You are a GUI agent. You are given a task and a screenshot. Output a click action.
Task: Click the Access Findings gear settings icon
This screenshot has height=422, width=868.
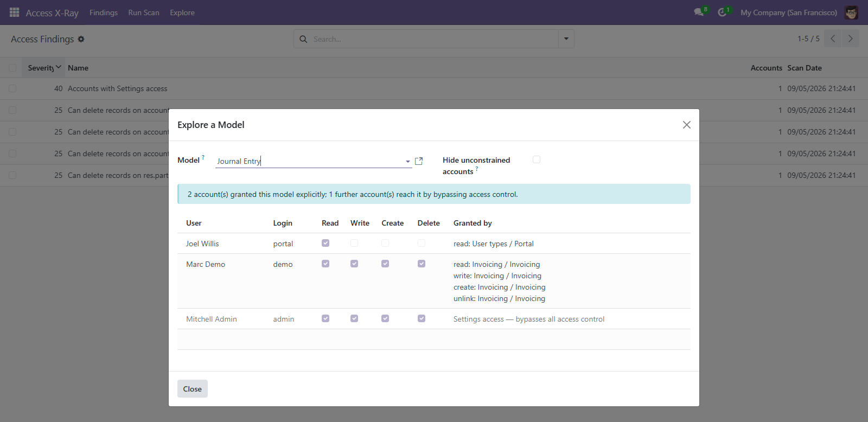point(81,39)
